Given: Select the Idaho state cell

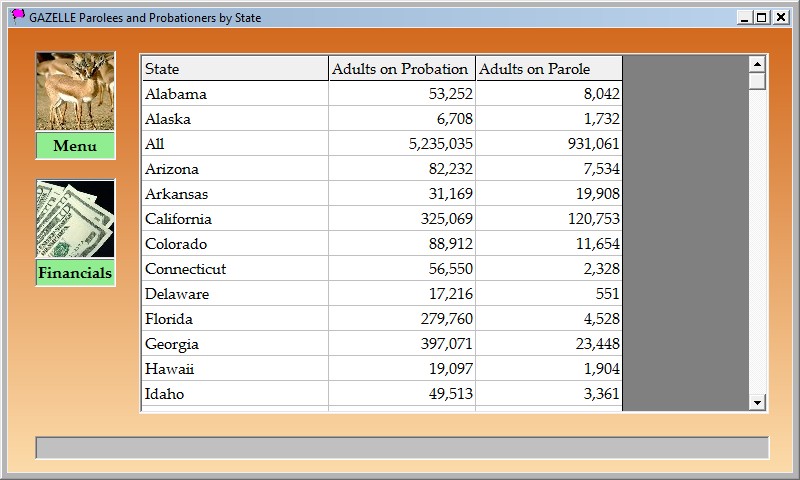Looking at the screenshot, I should coord(235,394).
